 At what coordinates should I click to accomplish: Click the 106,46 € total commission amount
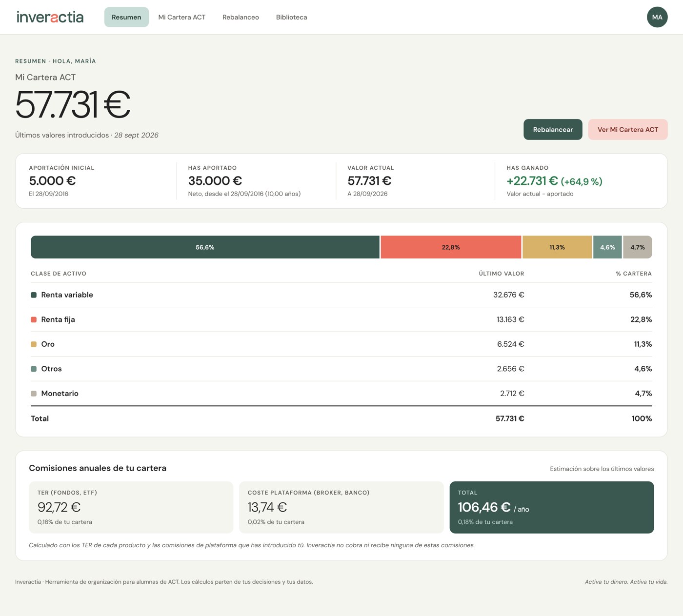tap(484, 507)
